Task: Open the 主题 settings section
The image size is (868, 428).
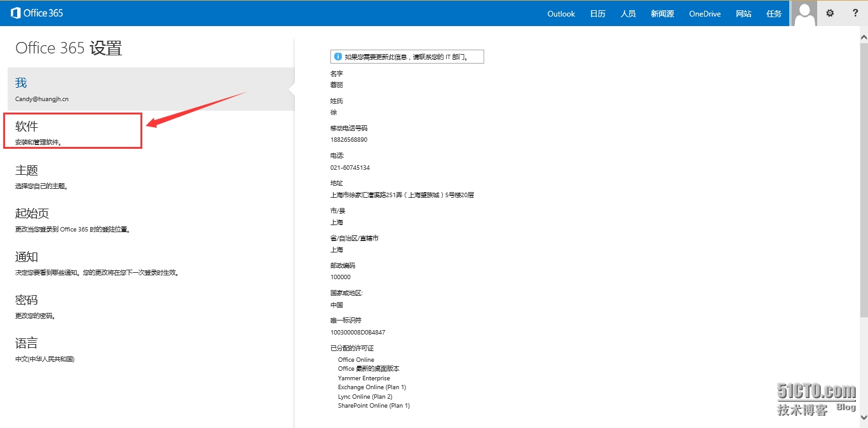Action: click(x=27, y=170)
